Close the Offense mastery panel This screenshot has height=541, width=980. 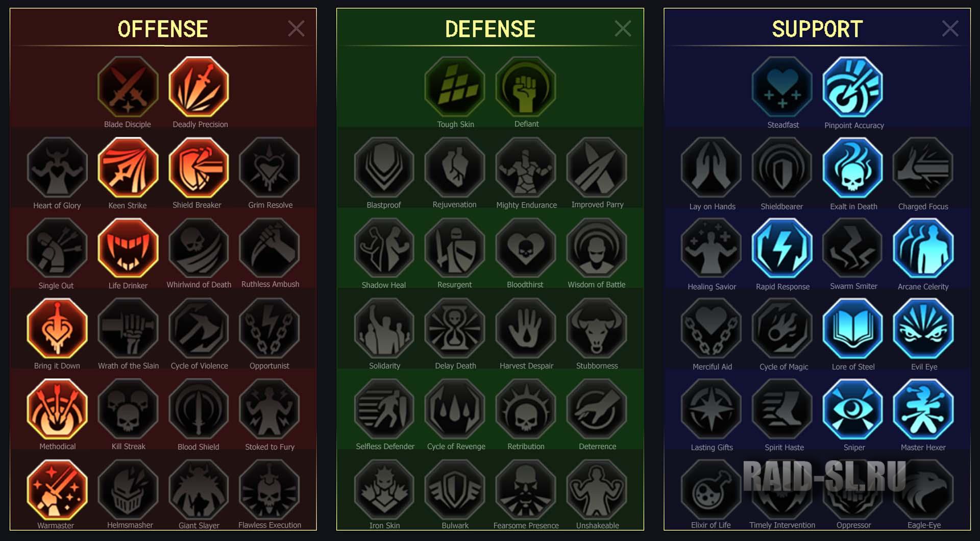[x=296, y=29]
